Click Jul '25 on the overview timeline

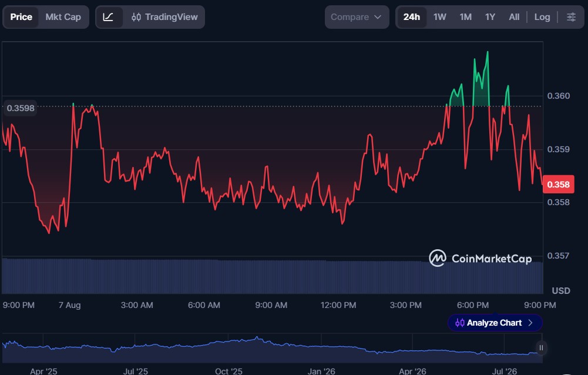(135, 371)
